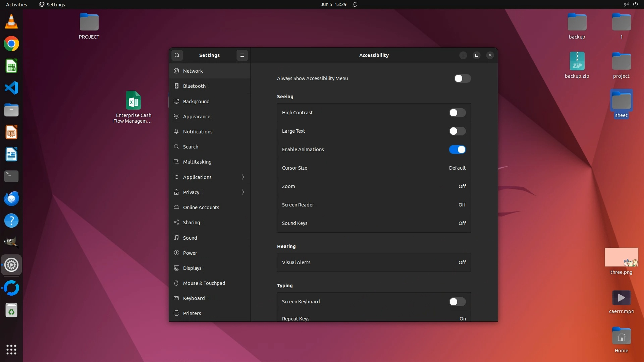644x362 pixels.
Task: Toggle High Contrast switch
Action: (457, 113)
